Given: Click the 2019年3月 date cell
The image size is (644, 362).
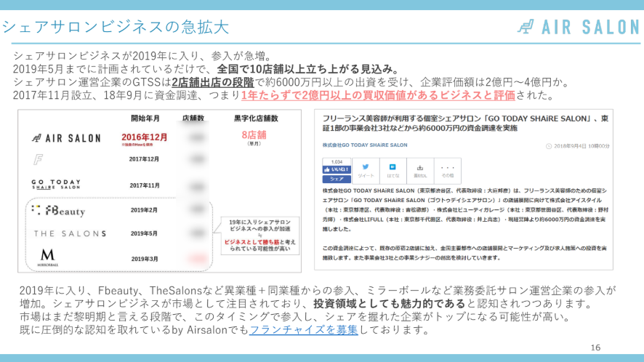Looking at the screenshot, I should [145, 259].
